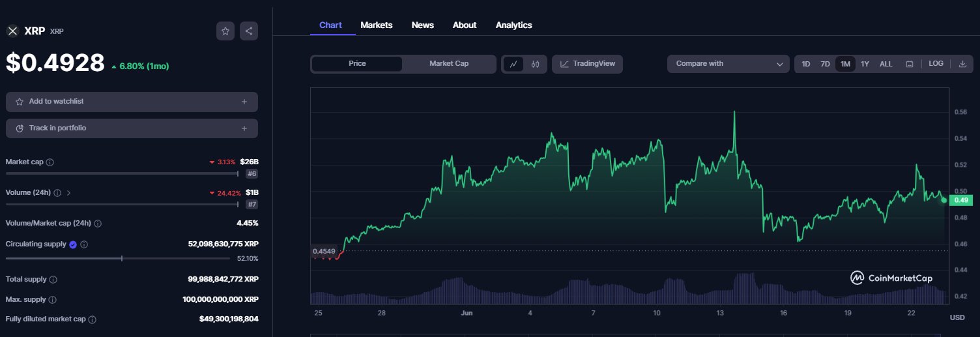980x337 pixels.
Task: Click the Jun label on chart axis
Action: (467, 314)
